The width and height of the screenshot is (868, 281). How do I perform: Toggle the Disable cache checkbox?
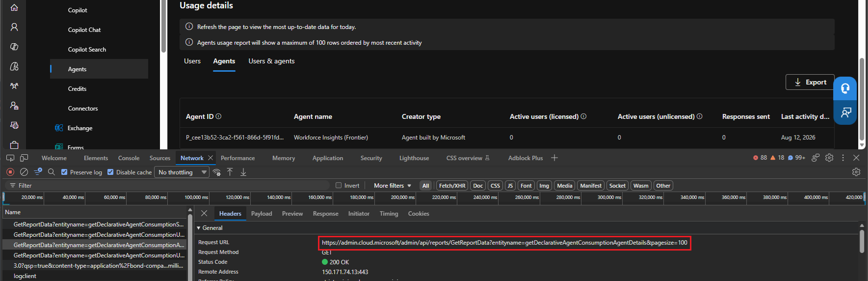110,172
